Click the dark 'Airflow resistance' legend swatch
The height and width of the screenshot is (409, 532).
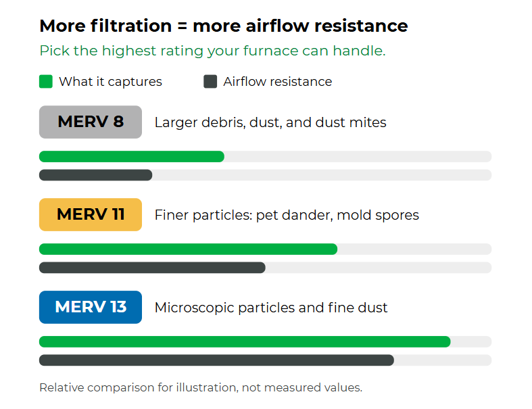tap(210, 81)
